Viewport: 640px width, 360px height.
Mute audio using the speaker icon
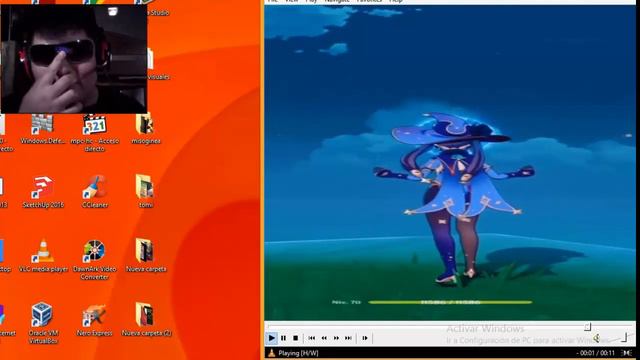click(x=597, y=338)
